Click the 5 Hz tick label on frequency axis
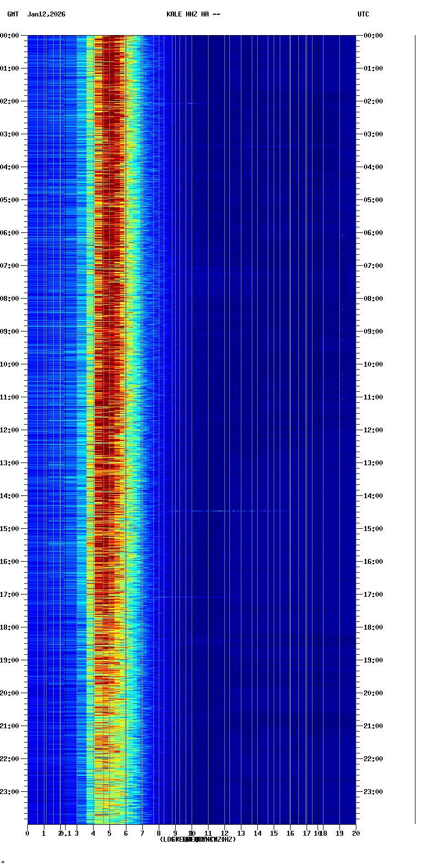This screenshot has height=868, width=439. point(109,833)
